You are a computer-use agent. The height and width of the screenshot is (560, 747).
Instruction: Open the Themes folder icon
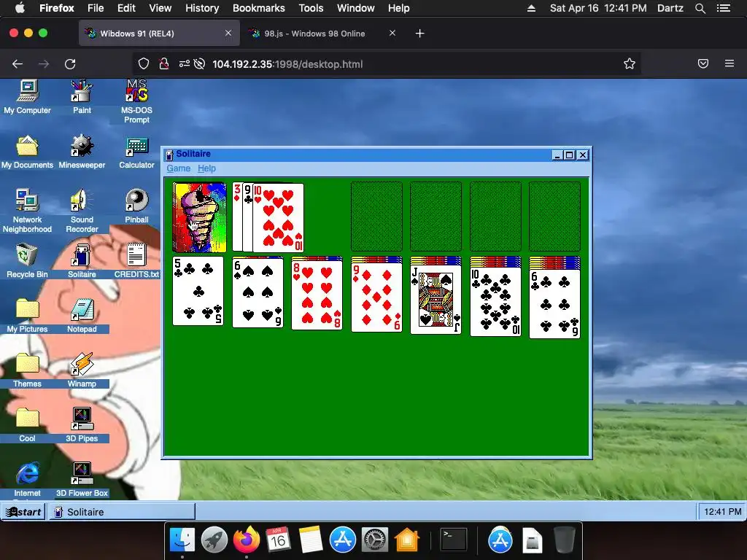[27, 370]
